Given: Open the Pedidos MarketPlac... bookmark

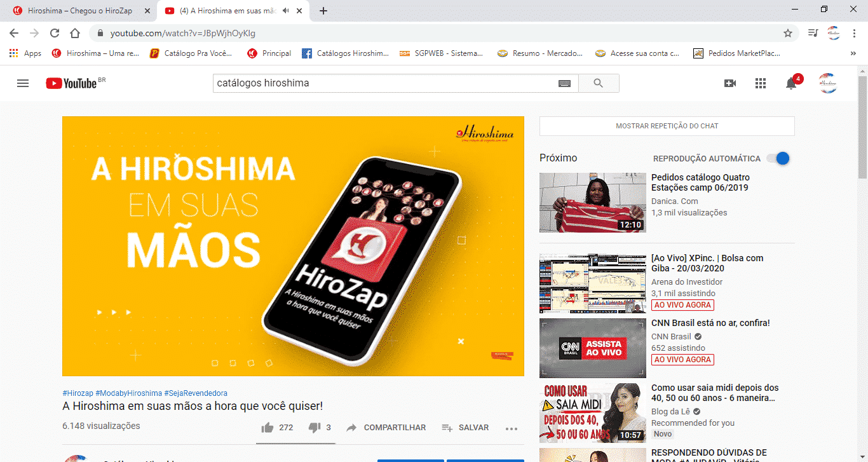Looking at the screenshot, I should [737, 53].
